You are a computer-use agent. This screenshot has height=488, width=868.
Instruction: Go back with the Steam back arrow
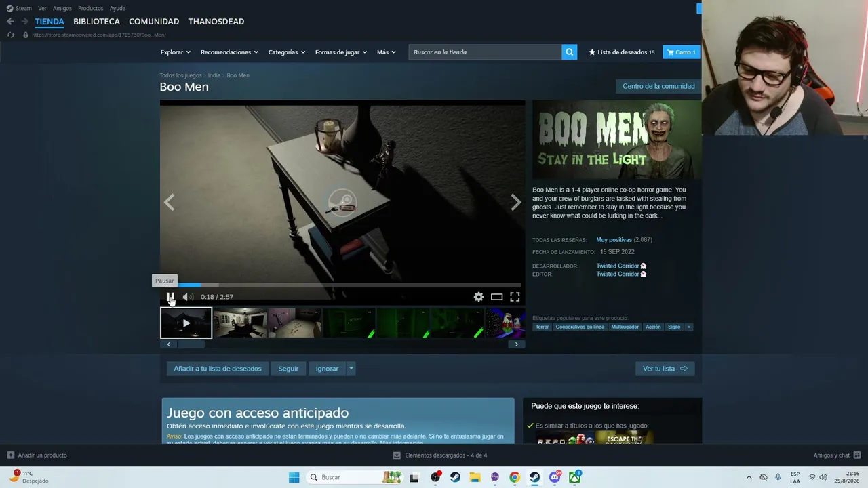[10, 22]
